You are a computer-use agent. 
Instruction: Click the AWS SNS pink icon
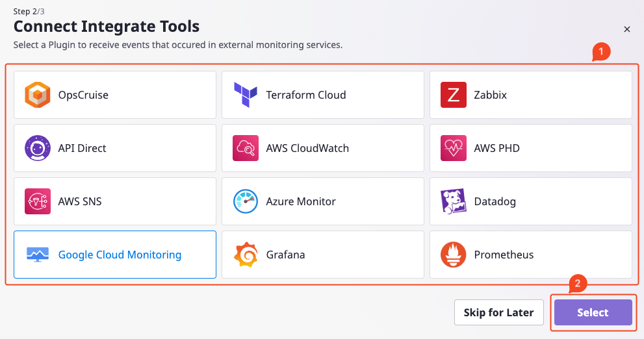pyautogui.click(x=38, y=201)
